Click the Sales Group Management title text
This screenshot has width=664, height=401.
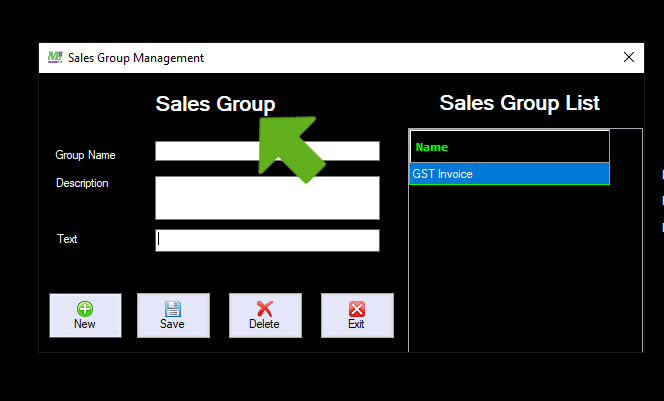136,58
